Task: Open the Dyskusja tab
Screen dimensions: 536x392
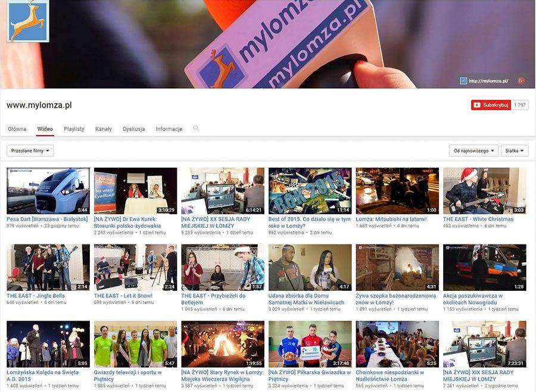Action: coord(133,128)
